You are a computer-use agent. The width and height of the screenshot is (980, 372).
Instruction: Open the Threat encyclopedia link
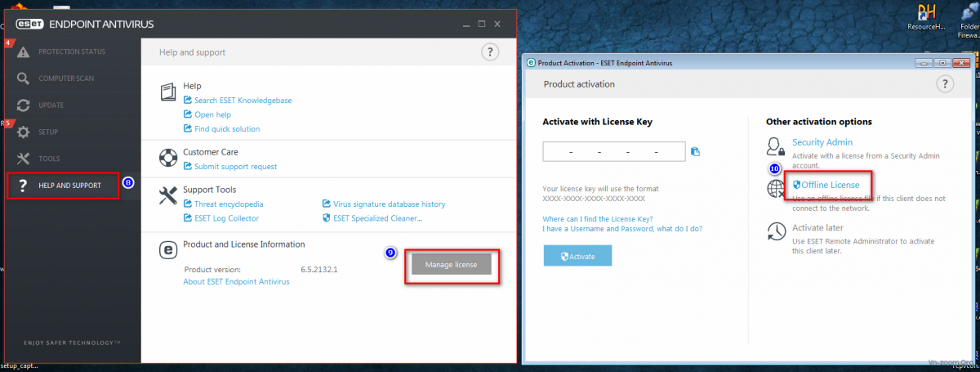(229, 204)
